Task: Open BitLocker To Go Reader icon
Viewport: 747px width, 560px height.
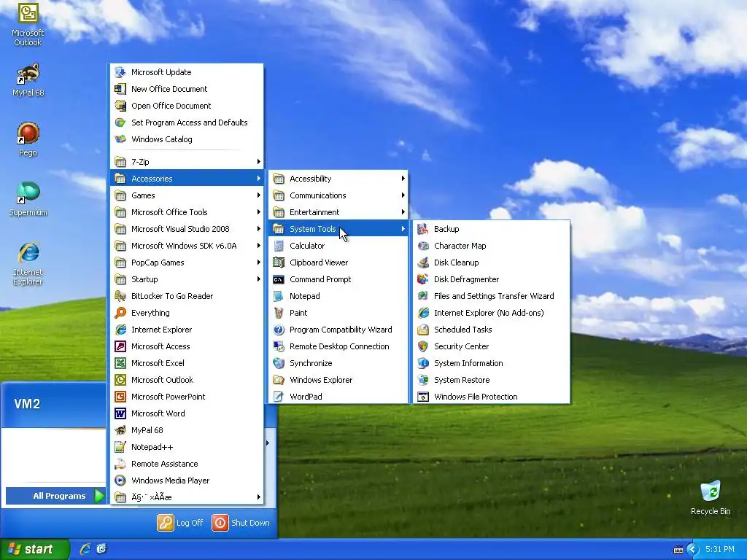Action: coord(120,296)
